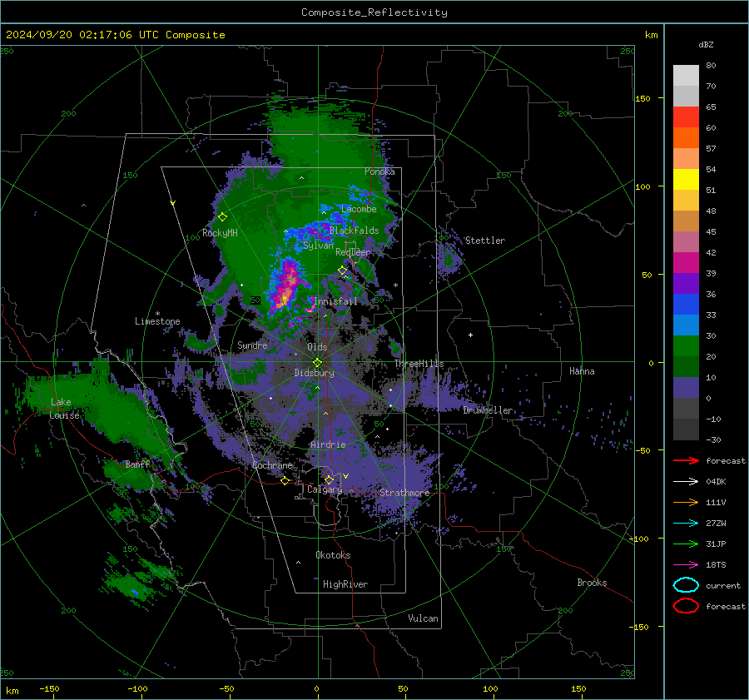Click the cyan 'current' ellipse legend icon
Image resolution: width=749 pixels, height=700 pixels.
click(x=686, y=585)
